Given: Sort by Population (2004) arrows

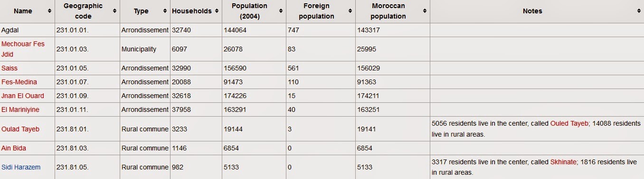Looking at the screenshot, I should tap(280, 11).
